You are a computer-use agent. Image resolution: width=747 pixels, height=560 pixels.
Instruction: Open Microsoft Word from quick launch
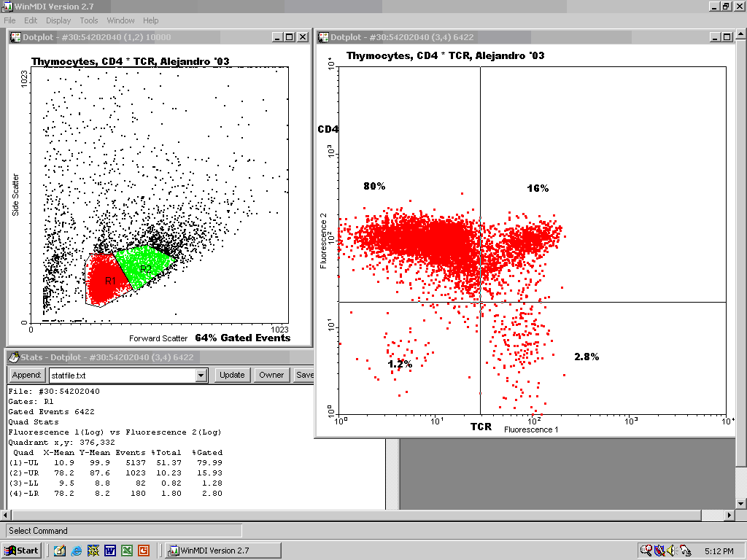pyautogui.click(x=110, y=551)
